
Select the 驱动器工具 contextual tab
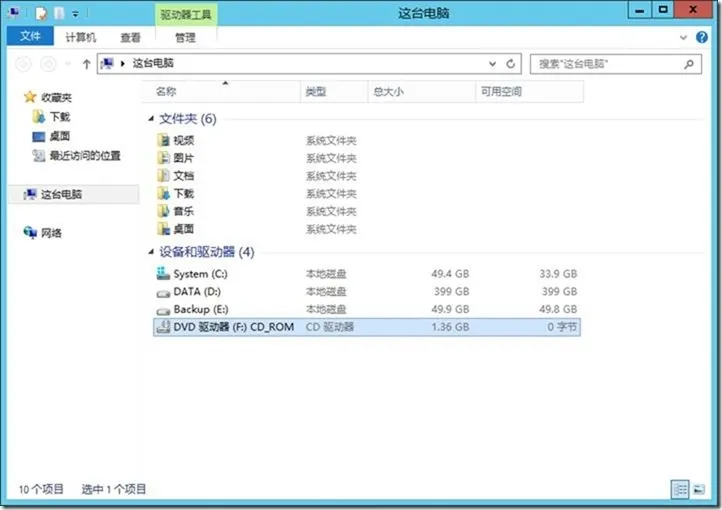click(186, 15)
